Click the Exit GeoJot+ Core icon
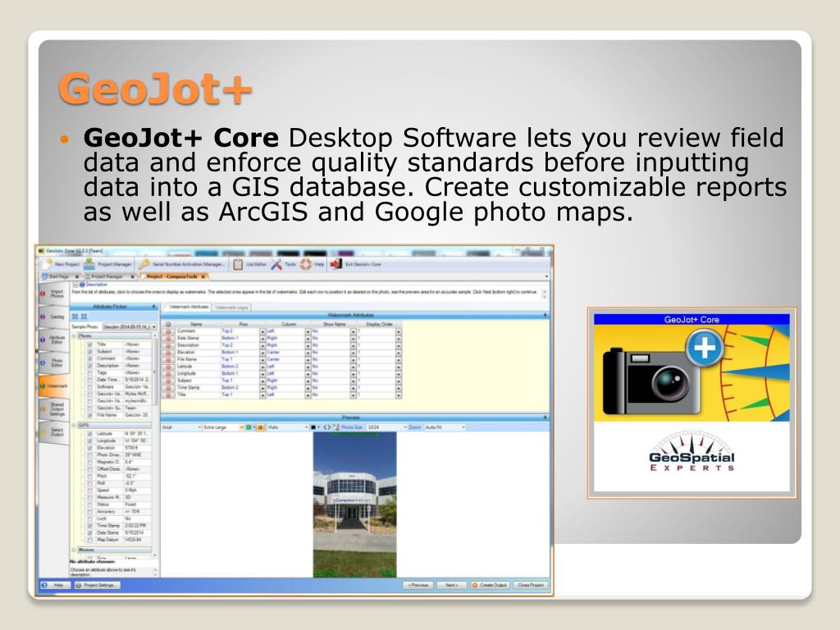This screenshot has height=630, width=840. coord(336,264)
